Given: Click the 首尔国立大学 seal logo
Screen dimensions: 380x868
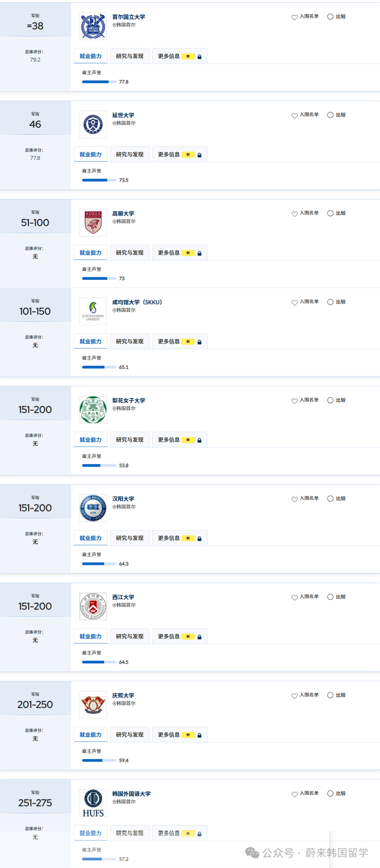Looking at the screenshot, I should [93, 26].
